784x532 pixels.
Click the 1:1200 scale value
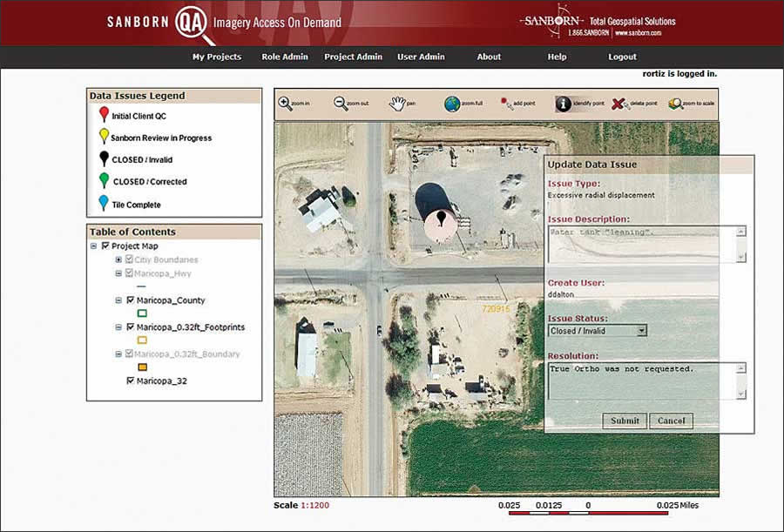[315, 506]
